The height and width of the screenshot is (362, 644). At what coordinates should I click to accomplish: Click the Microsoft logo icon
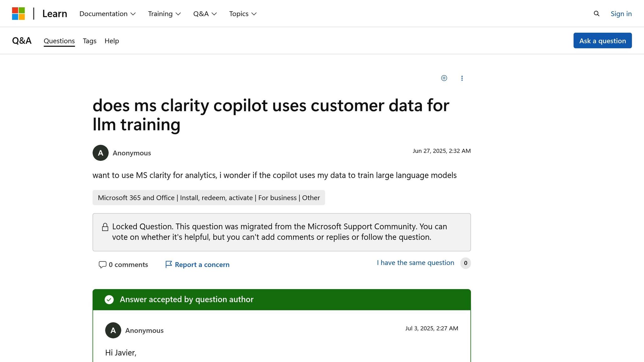(x=18, y=14)
